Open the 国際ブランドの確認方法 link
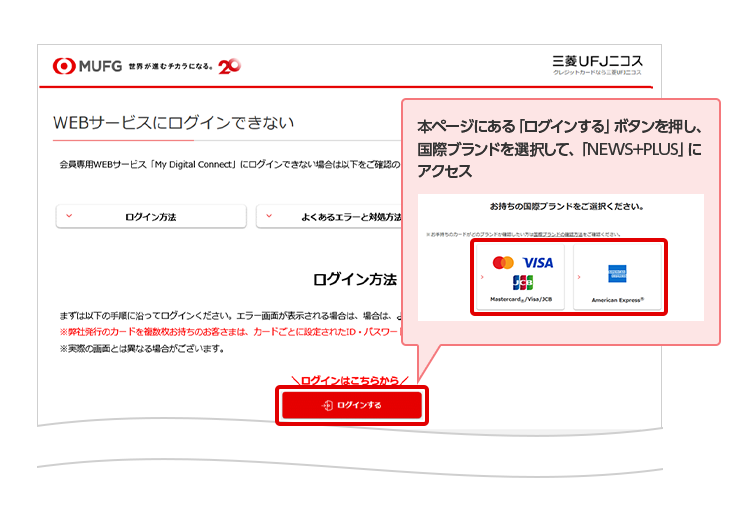This screenshot has height=522, width=740. click(558, 234)
